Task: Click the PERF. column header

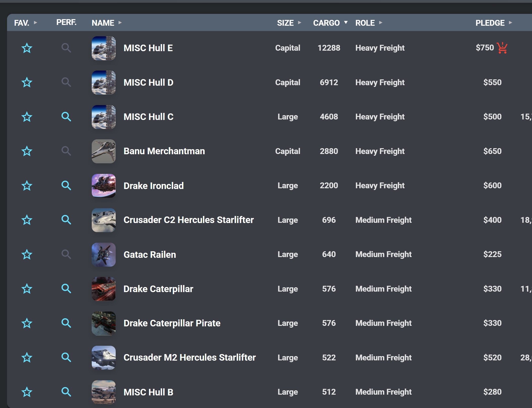Action: [x=66, y=22]
